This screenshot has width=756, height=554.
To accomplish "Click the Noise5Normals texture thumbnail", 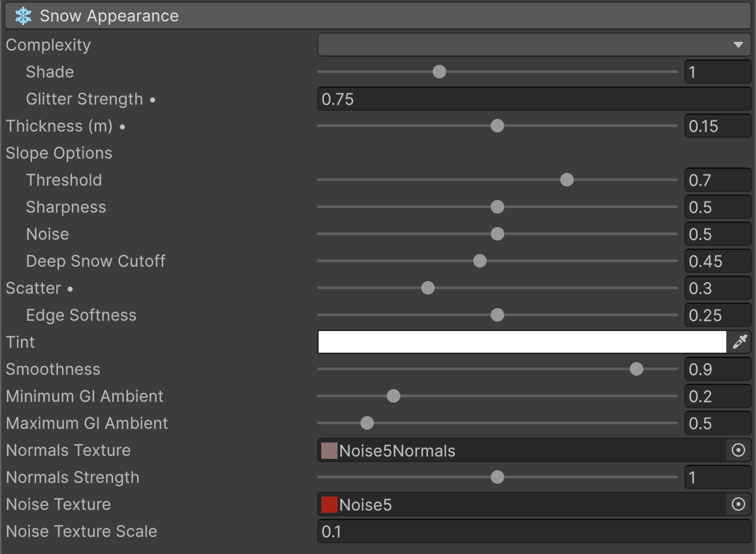I will pos(329,451).
